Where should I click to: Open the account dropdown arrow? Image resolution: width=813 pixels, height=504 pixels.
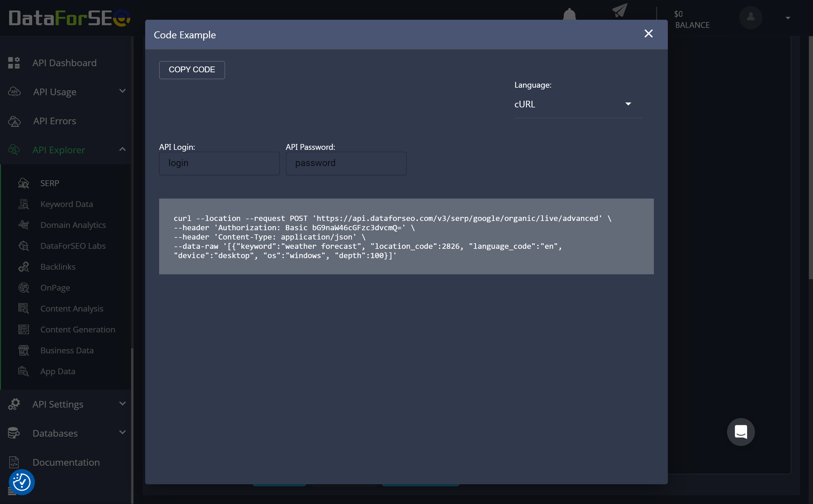pyautogui.click(x=788, y=18)
